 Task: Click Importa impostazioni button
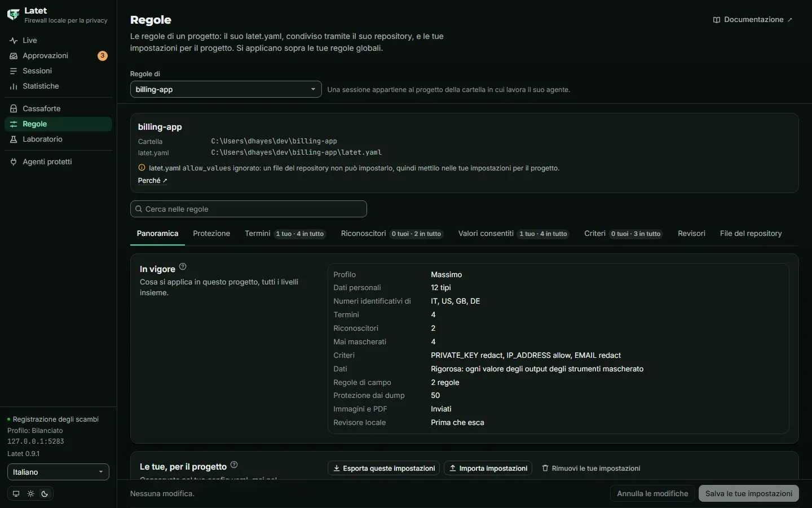(x=488, y=468)
